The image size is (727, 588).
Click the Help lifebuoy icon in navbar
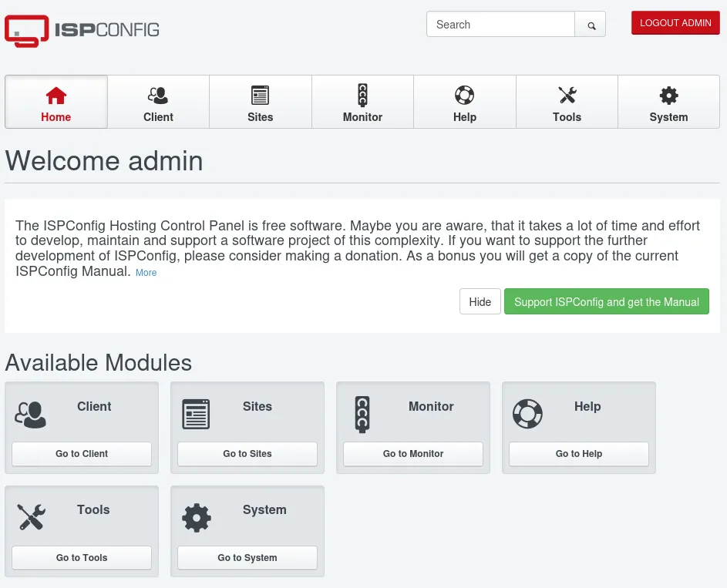pyautogui.click(x=465, y=96)
